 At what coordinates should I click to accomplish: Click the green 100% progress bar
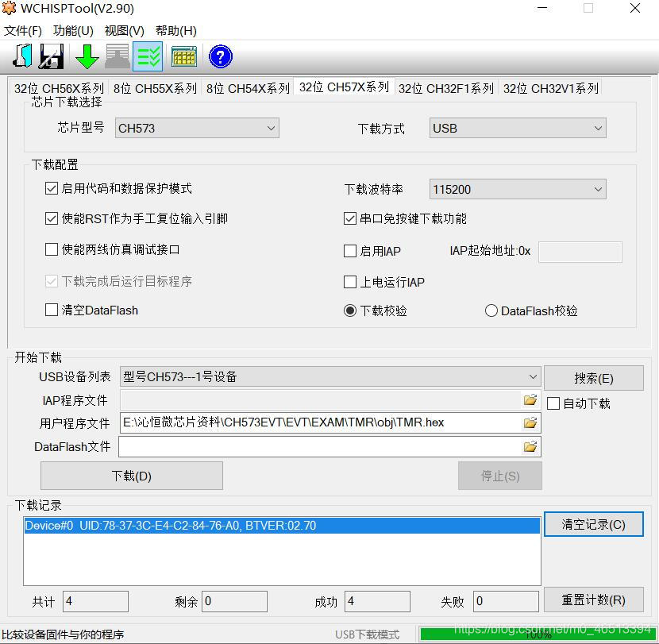pos(538,634)
